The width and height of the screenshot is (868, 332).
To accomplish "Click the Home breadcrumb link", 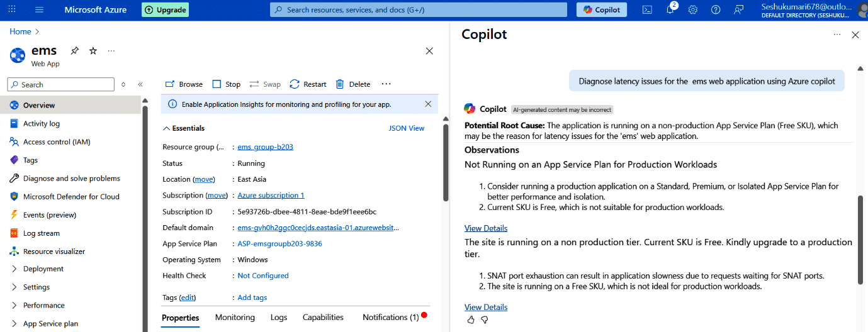I will [20, 31].
